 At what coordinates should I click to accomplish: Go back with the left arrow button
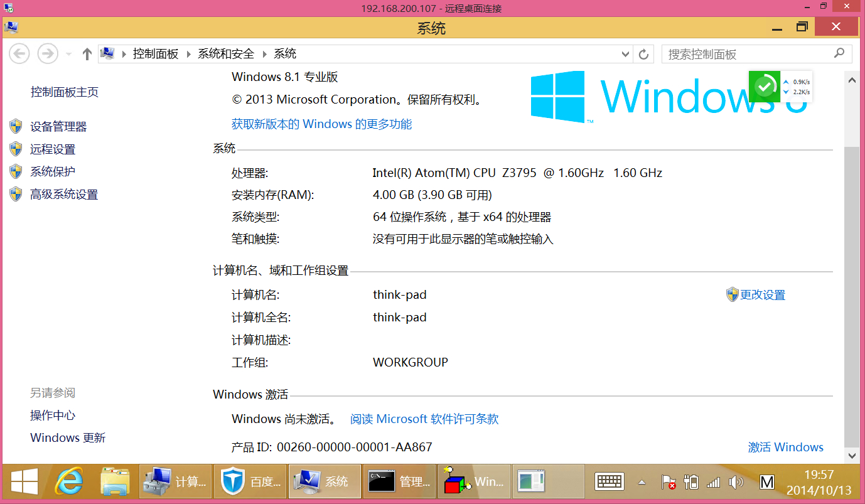[19, 54]
